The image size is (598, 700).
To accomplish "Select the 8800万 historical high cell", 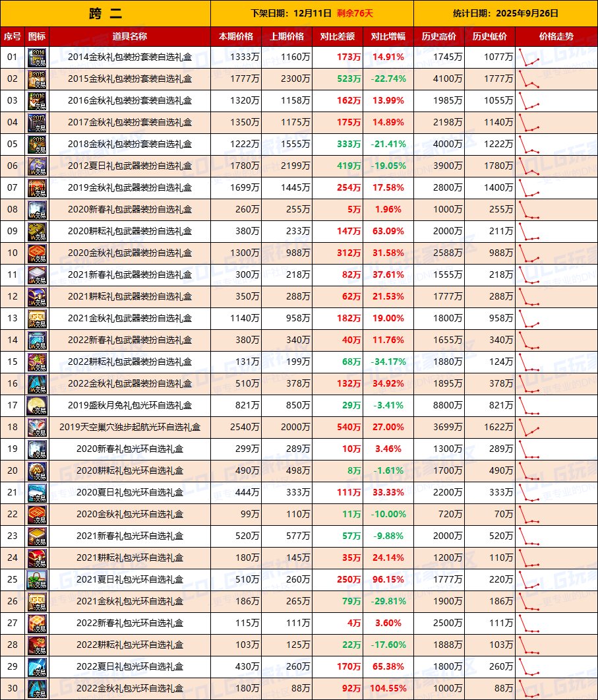I will (x=438, y=406).
